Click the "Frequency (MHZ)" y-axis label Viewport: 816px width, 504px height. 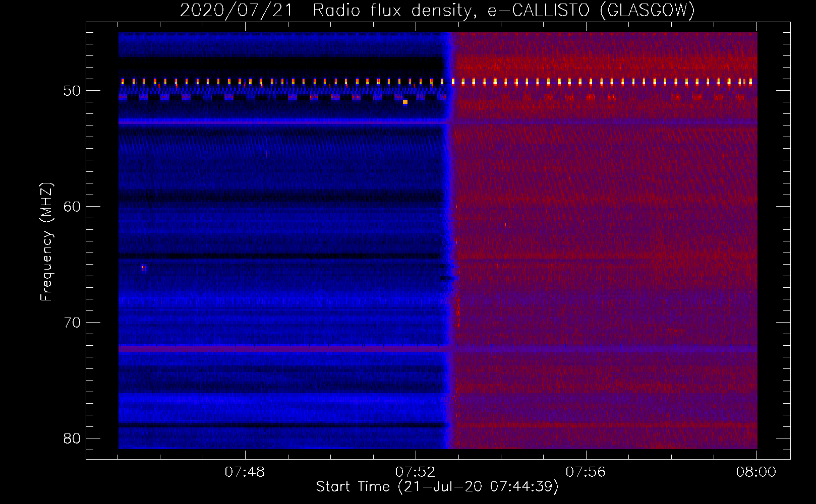point(46,242)
